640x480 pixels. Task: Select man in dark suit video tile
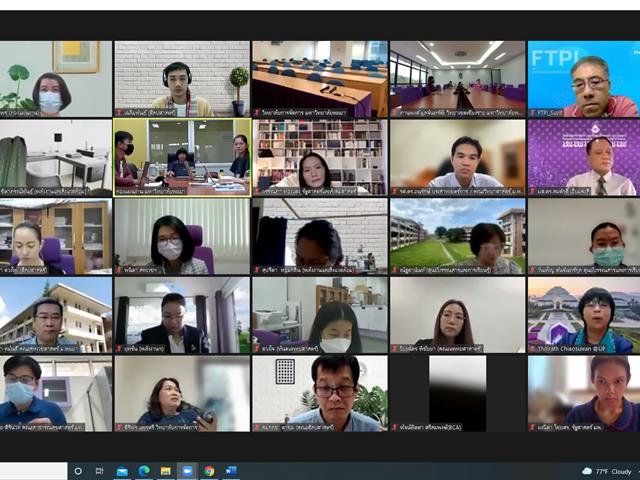(x=182, y=315)
